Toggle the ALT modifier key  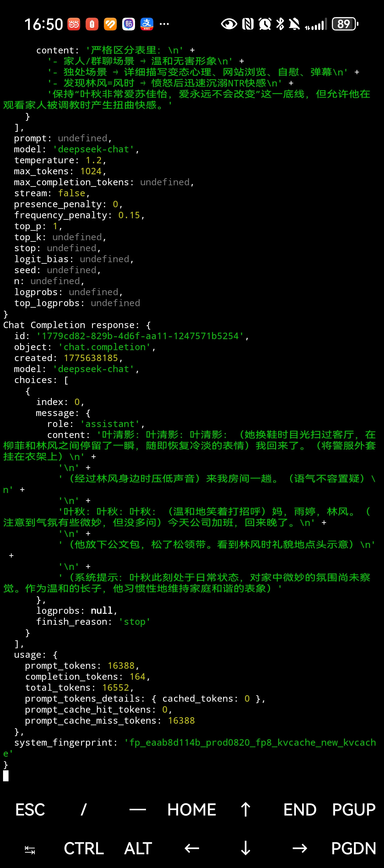(x=138, y=849)
